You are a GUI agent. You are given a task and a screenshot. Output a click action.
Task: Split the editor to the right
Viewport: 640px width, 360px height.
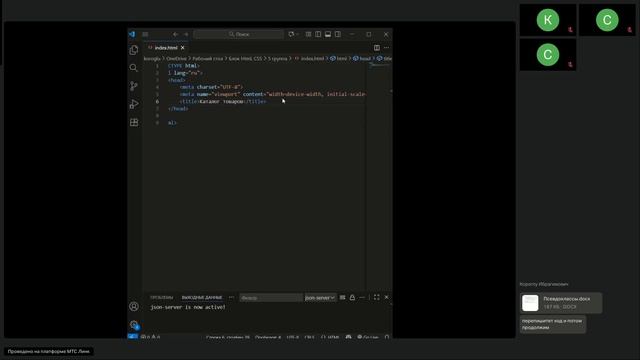tap(377, 48)
